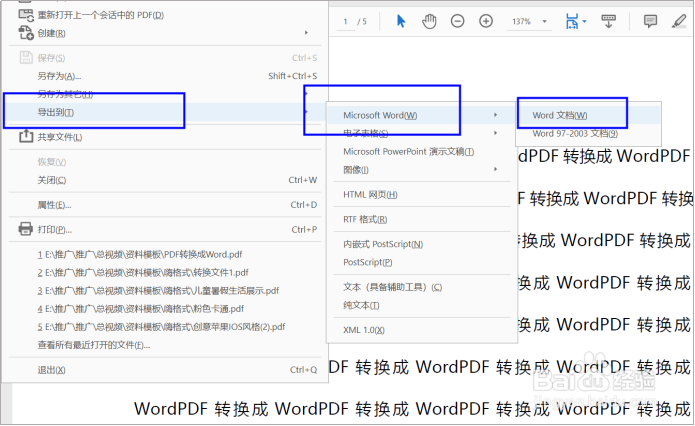Expand arrow next to 电子表格(S)

tap(496, 133)
